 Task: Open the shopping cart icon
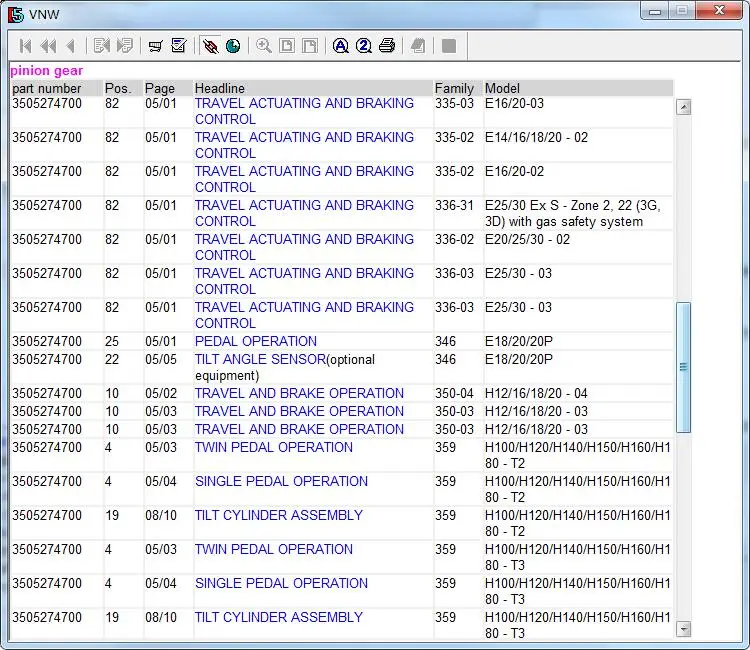[x=155, y=46]
